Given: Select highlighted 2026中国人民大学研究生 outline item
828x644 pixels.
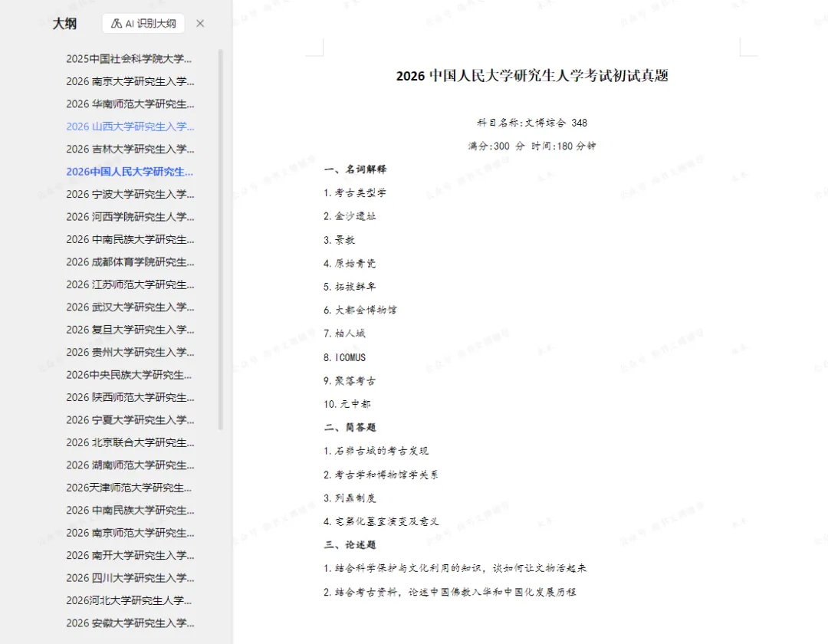Looking at the screenshot, I should click(x=130, y=172).
